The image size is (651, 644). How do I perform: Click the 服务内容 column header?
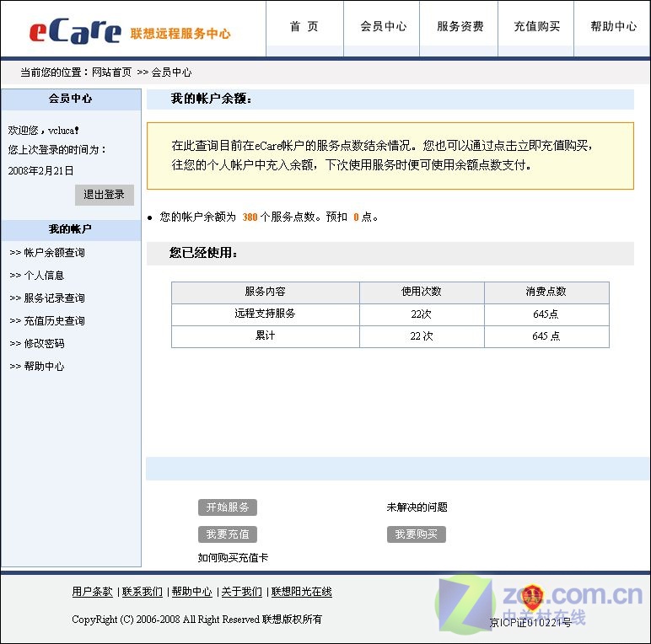[266, 292]
